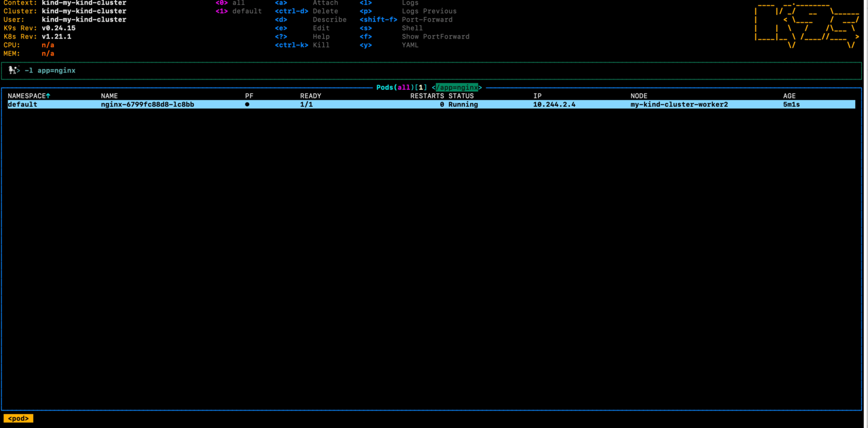
Task: Click the K9s ASCII logo
Action: click(806, 25)
